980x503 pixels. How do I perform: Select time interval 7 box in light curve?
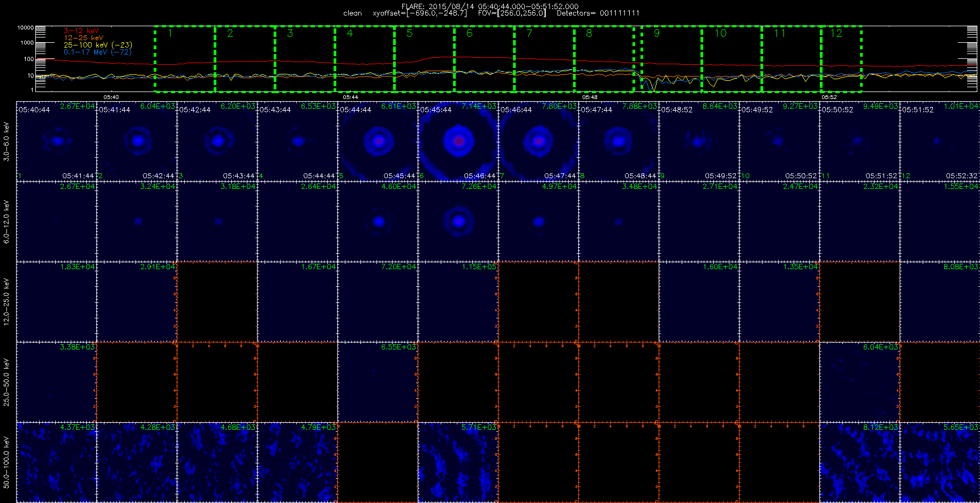(545, 59)
